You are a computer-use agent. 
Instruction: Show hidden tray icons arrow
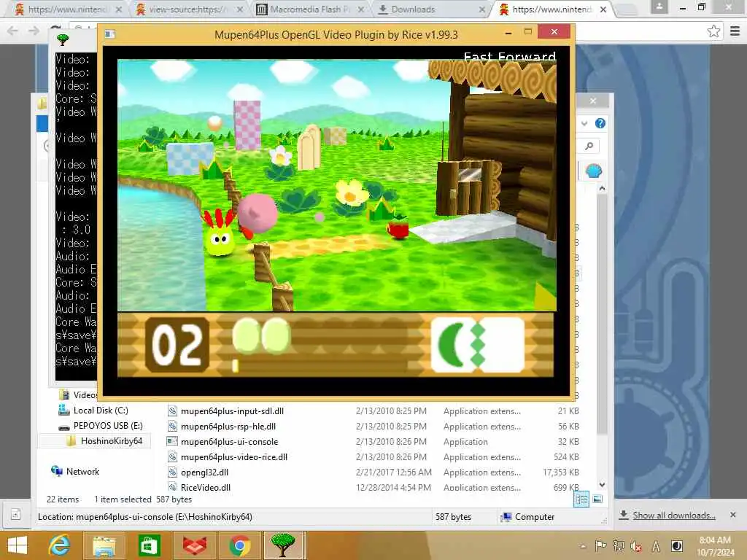[583, 546]
